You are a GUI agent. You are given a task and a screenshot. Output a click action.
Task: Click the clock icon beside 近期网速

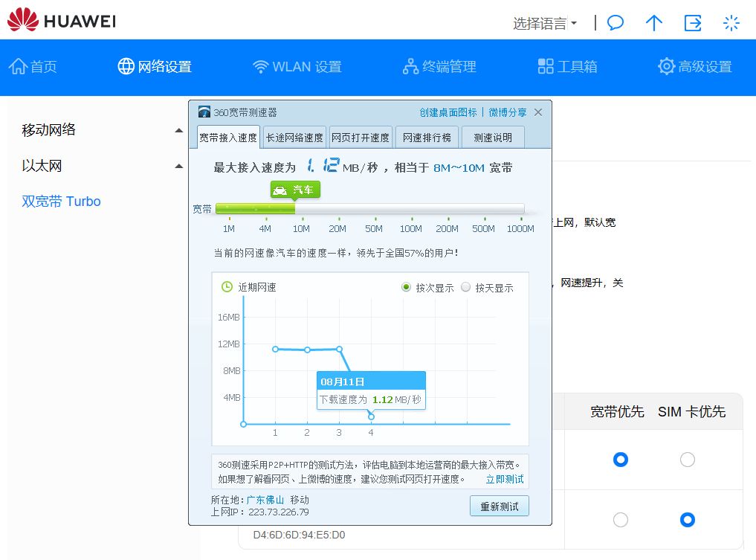[x=227, y=286]
